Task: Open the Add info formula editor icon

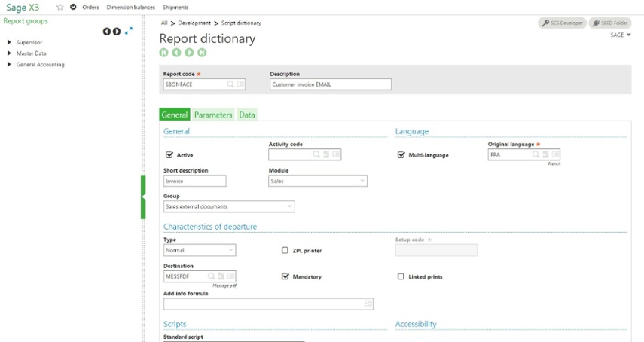Action: coord(368,304)
